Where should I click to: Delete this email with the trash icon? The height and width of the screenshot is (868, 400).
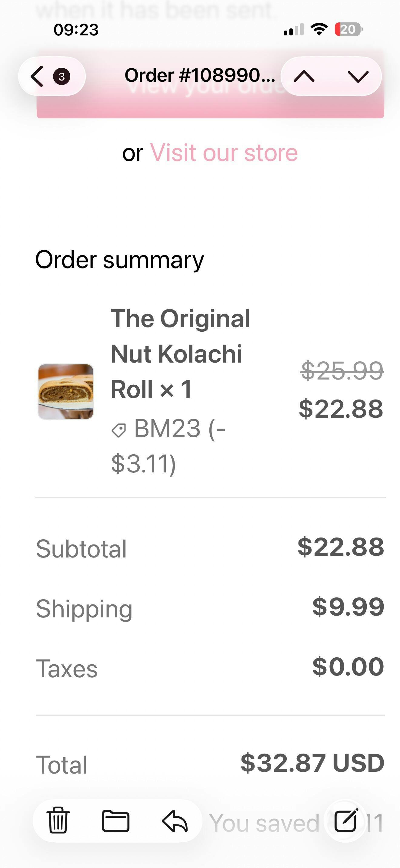pyautogui.click(x=58, y=820)
